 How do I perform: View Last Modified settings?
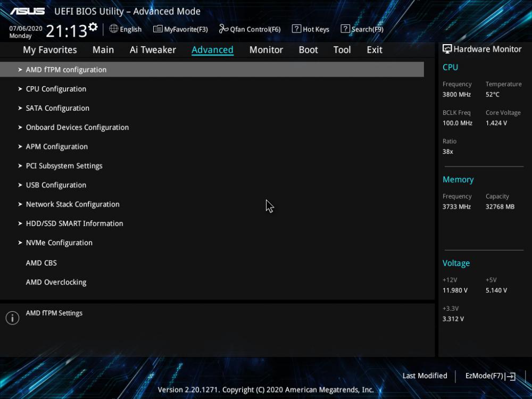click(425, 376)
